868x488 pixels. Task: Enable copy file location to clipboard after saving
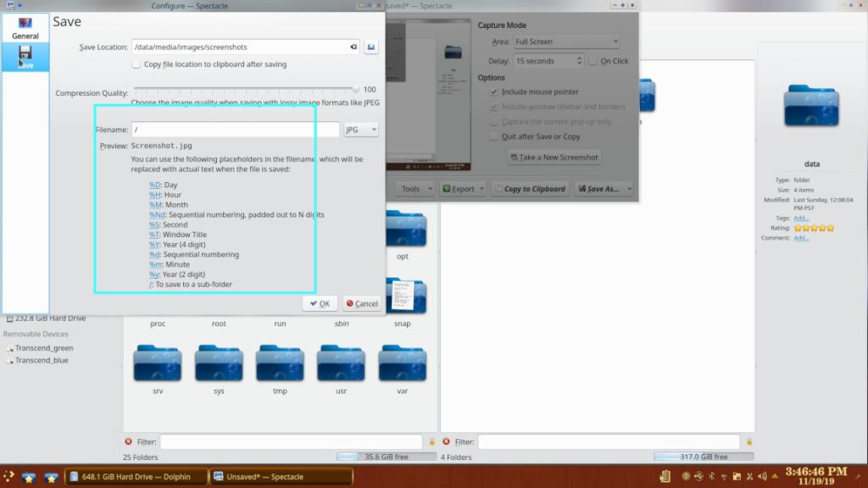[x=136, y=64]
